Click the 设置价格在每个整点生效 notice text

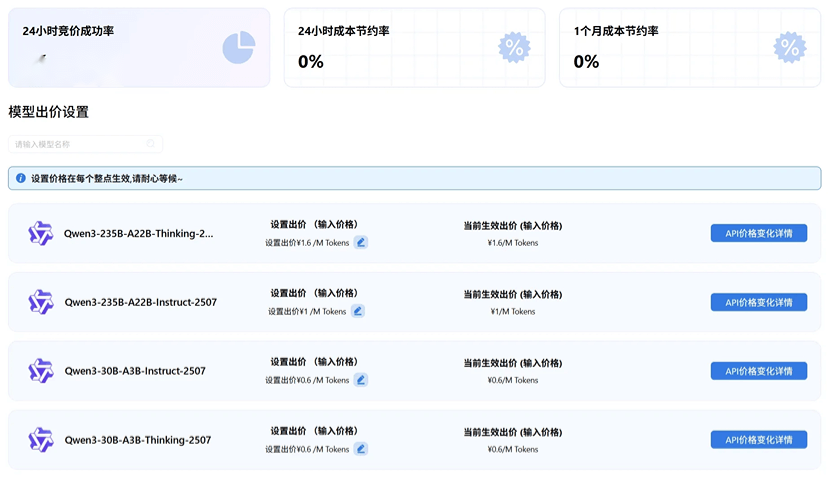(107, 178)
